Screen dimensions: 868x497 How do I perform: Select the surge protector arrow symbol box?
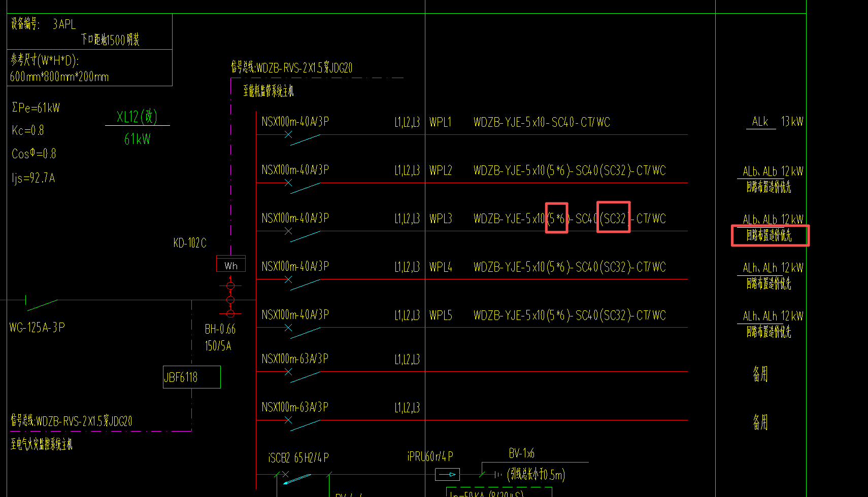click(x=447, y=475)
